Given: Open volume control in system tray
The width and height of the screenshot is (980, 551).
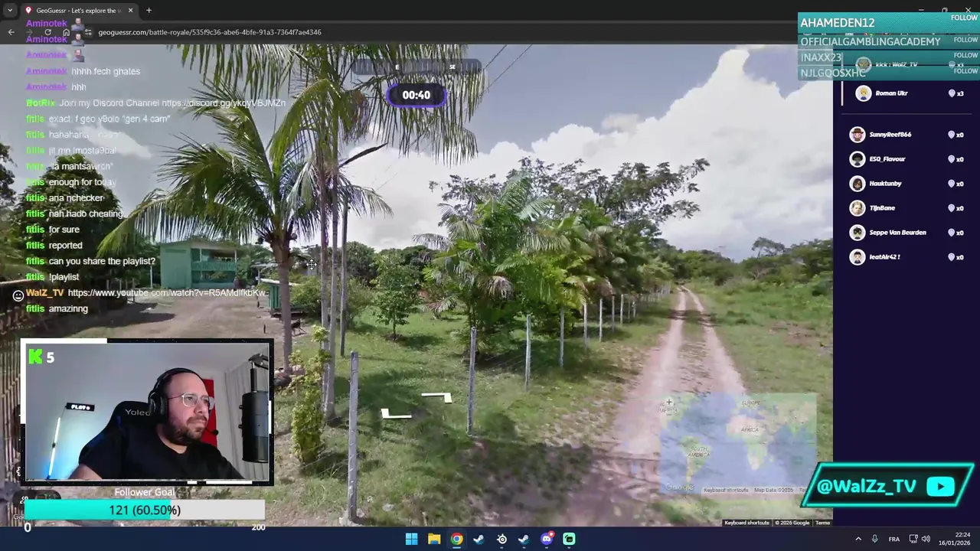Looking at the screenshot, I should (x=926, y=539).
